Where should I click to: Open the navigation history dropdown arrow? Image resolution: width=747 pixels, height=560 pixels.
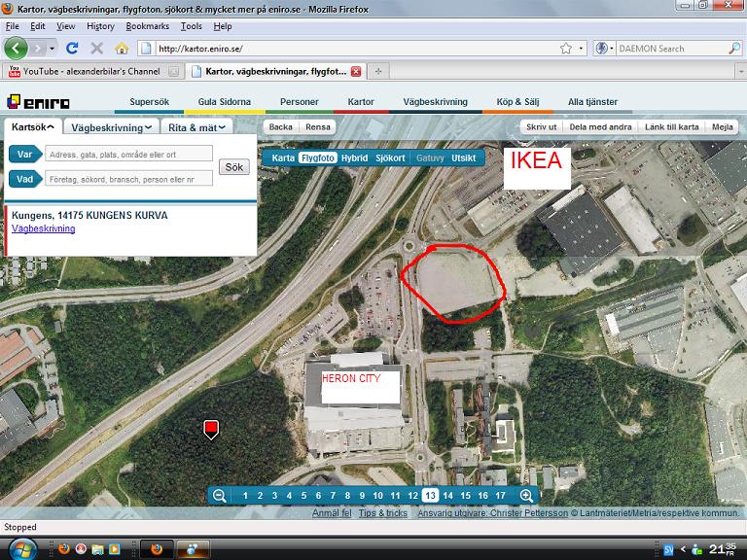pyautogui.click(x=52, y=49)
